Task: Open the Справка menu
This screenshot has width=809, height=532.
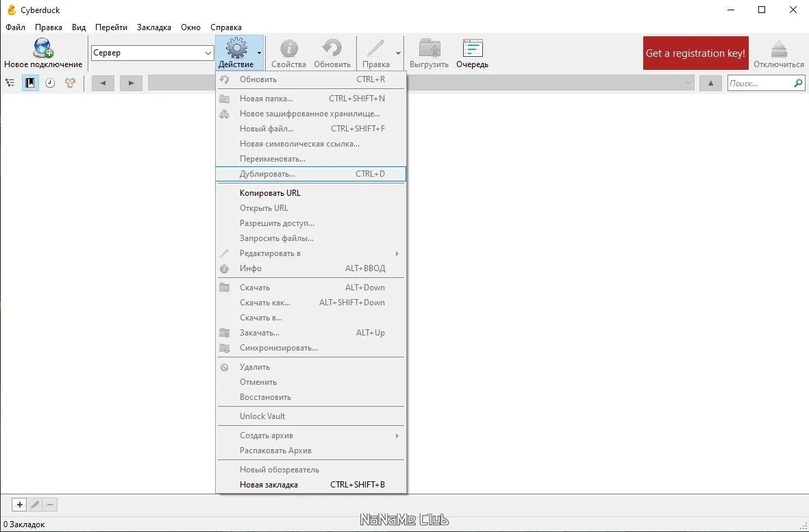Action: (226, 27)
